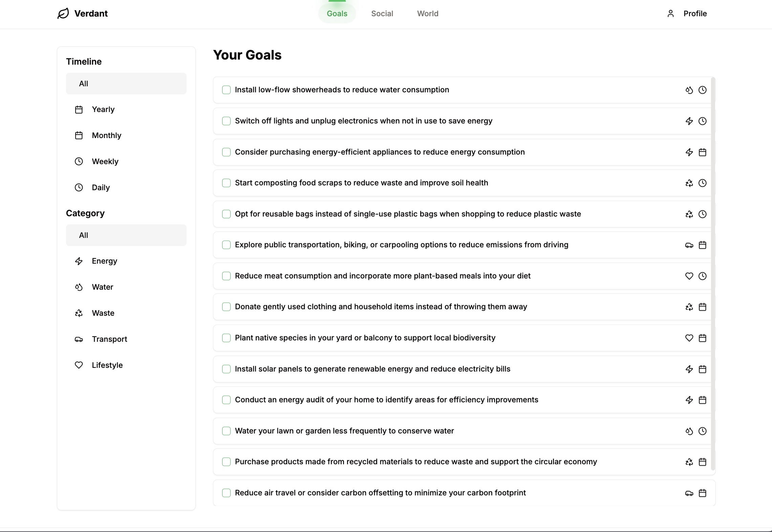
Task: Open the World tab
Action: [427, 14]
